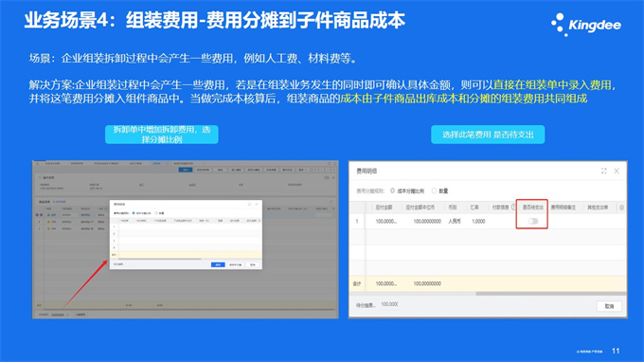Click the 选择此笔费用 是否待支出 callout label
Screen dimensions: 644x362
coord(488,135)
